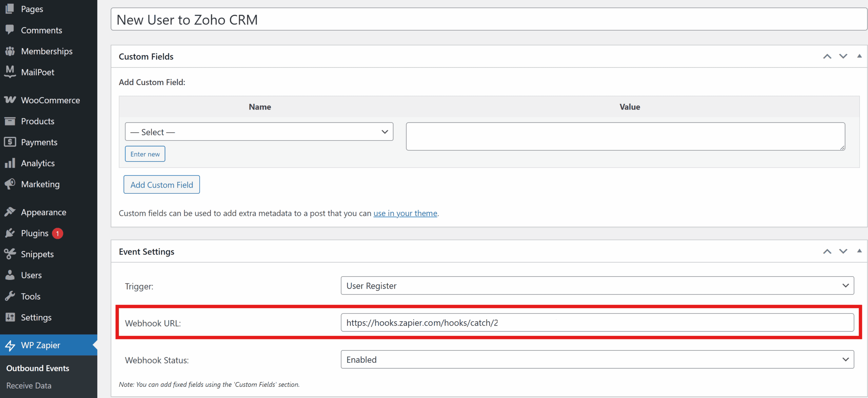Screen dimensions: 868x398
Task: Move Custom Fields panel down arrow
Action: pyautogui.click(x=843, y=56)
